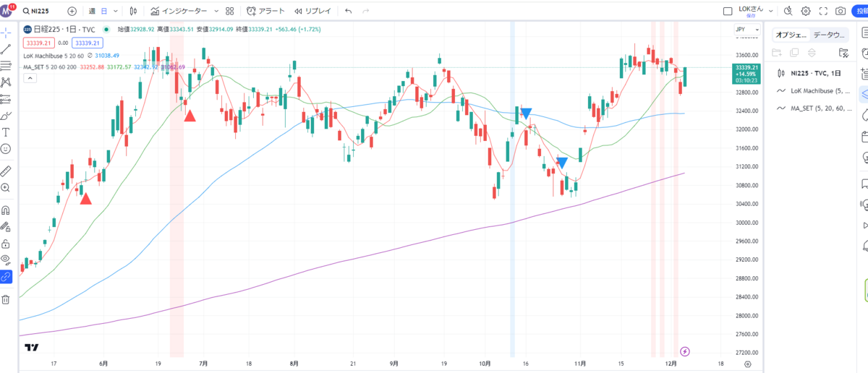This screenshot has height=373, width=868.
Task: Select the crosshair cursor tool
Action: point(6,33)
